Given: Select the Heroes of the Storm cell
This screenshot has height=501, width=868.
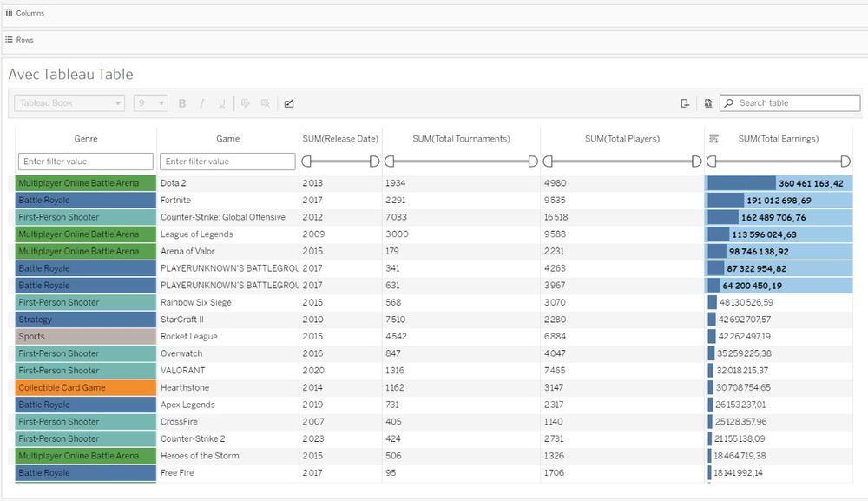Looking at the screenshot, I should 228,456.
